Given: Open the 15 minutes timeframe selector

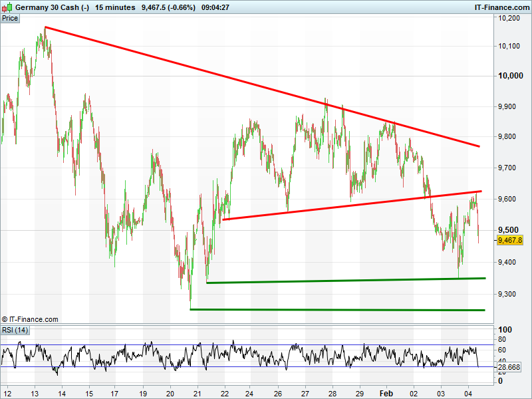Looking at the screenshot, I should tap(115, 7).
